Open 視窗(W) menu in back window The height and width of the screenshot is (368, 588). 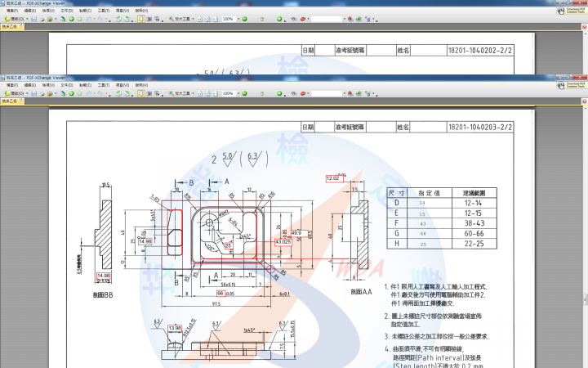click(122, 11)
